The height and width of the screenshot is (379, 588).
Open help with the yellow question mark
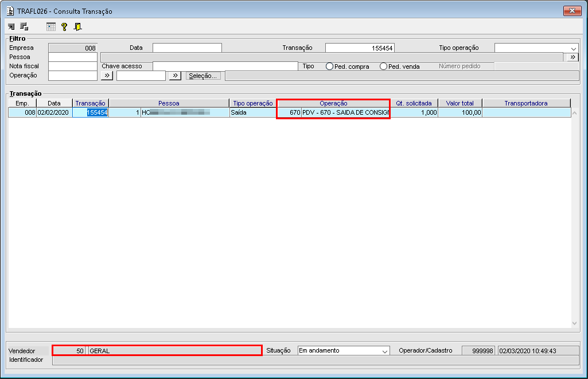[x=64, y=26]
